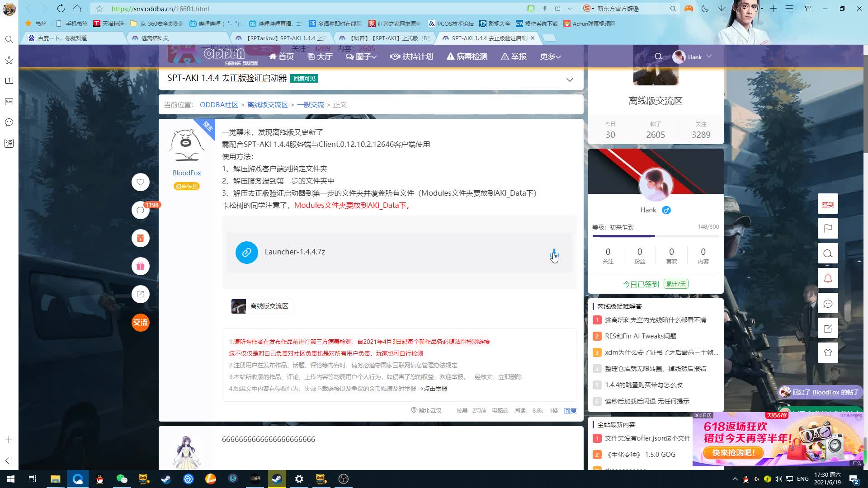
Task: Open WeChat from the taskbar
Action: (122, 479)
